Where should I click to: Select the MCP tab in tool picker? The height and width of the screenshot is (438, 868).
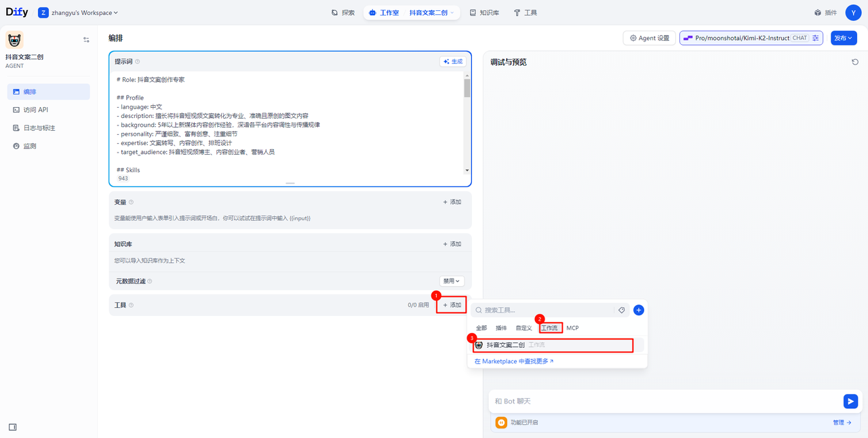572,328
